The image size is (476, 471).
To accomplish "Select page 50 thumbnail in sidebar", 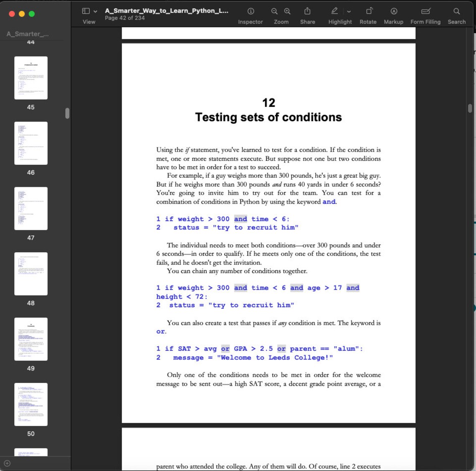I will point(30,404).
